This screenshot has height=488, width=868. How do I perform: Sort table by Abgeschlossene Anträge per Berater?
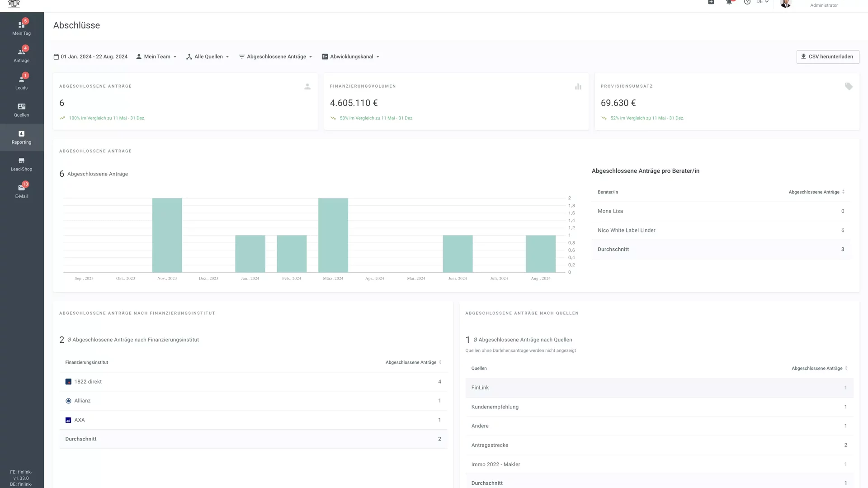click(x=843, y=192)
